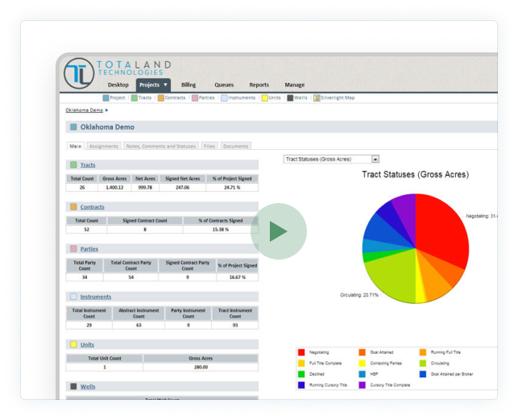Click the Tract Instrument Count value 93
This screenshot has width=518, height=420.
235,326
